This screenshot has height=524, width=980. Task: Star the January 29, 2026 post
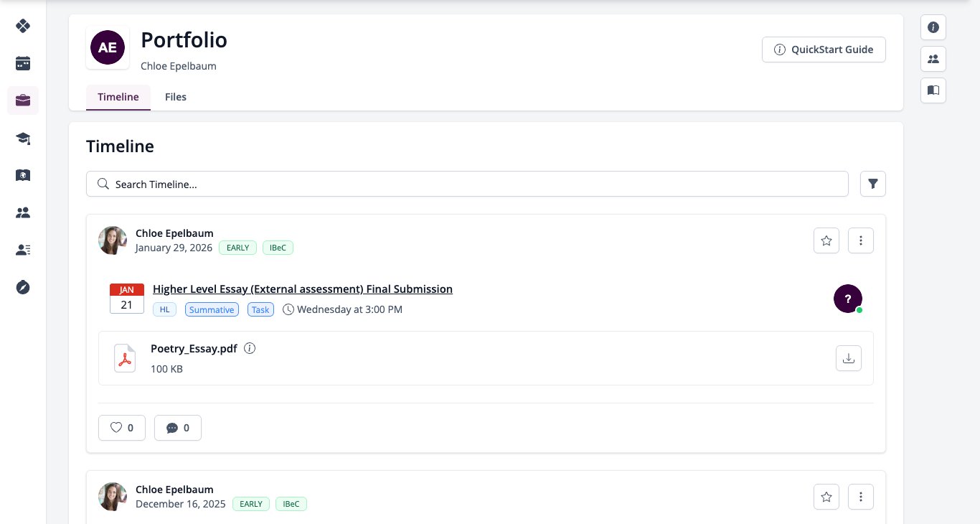pos(826,240)
